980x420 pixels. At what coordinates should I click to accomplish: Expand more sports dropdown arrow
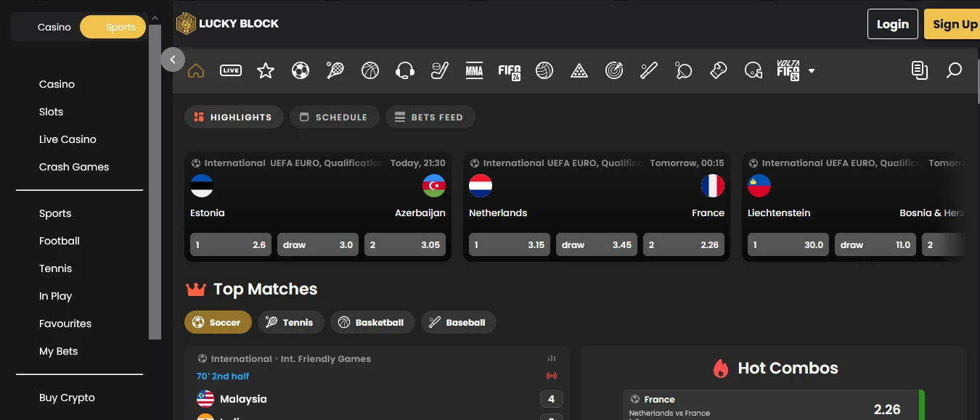click(812, 71)
